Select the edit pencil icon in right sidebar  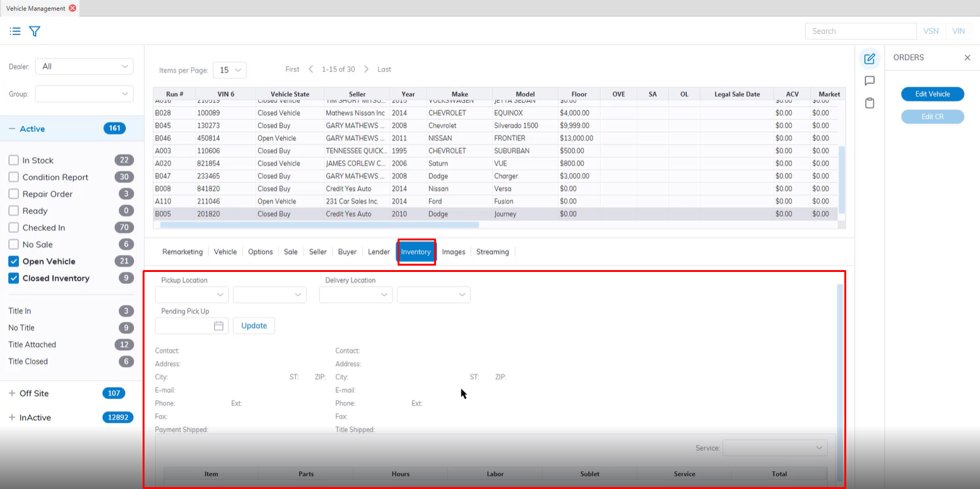coord(870,59)
